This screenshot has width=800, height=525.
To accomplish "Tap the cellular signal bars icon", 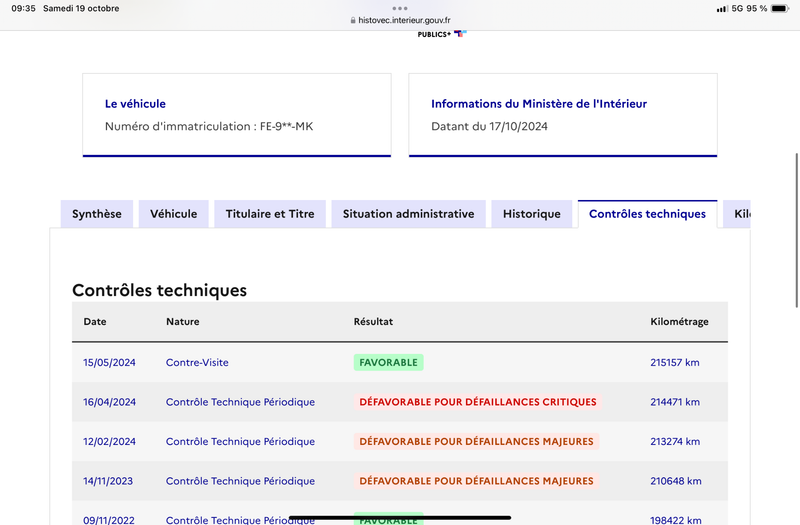I will point(722,9).
